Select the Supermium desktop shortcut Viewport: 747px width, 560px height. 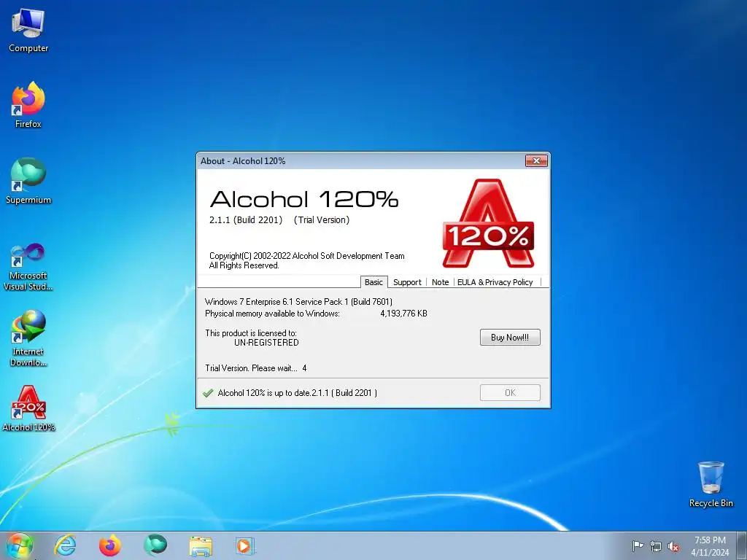(28, 181)
